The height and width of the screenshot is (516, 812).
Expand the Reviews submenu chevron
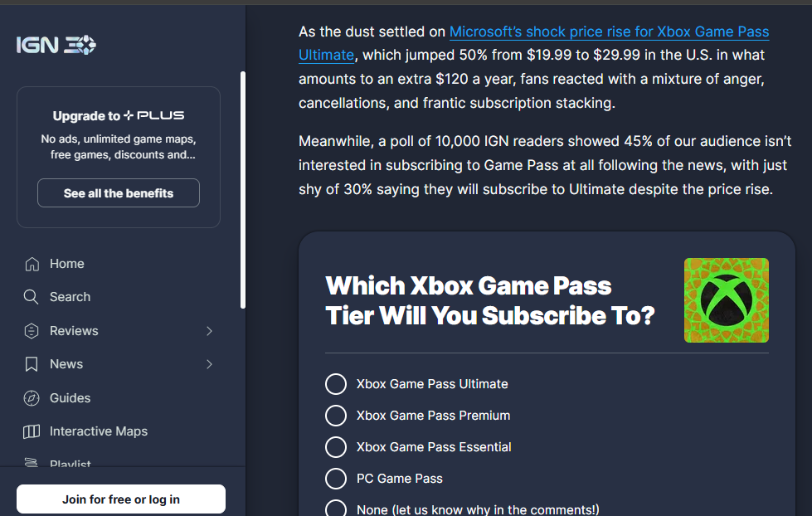(209, 331)
